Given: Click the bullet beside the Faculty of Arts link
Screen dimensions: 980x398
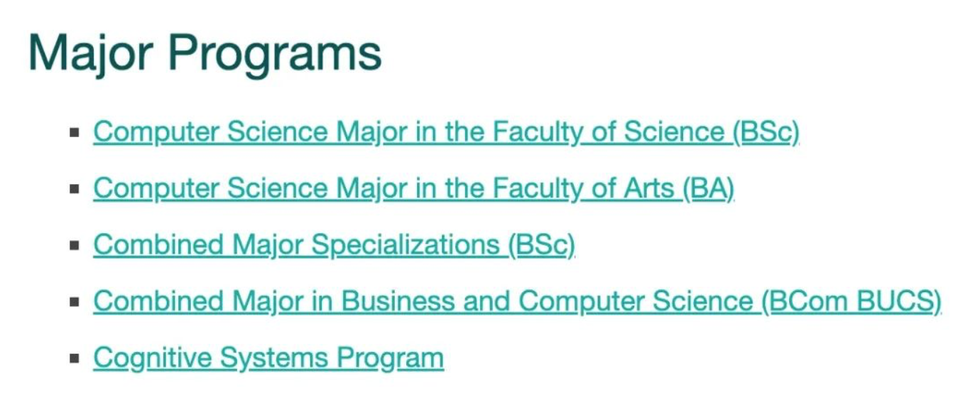Looking at the screenshot, I should tap(74, 189).
